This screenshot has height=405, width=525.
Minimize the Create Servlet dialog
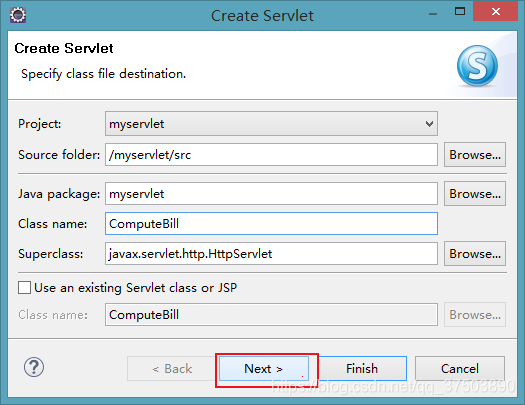pos(433,13)
